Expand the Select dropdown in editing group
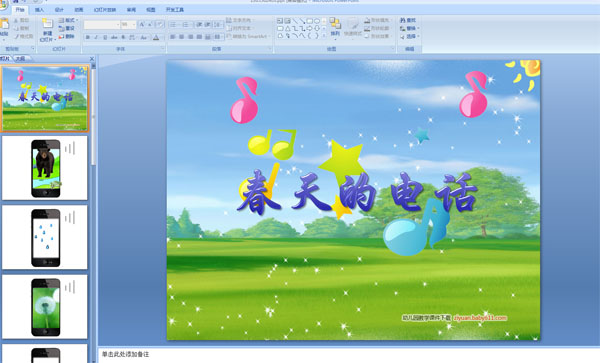 pyautogui.click(x=418, y=37)
